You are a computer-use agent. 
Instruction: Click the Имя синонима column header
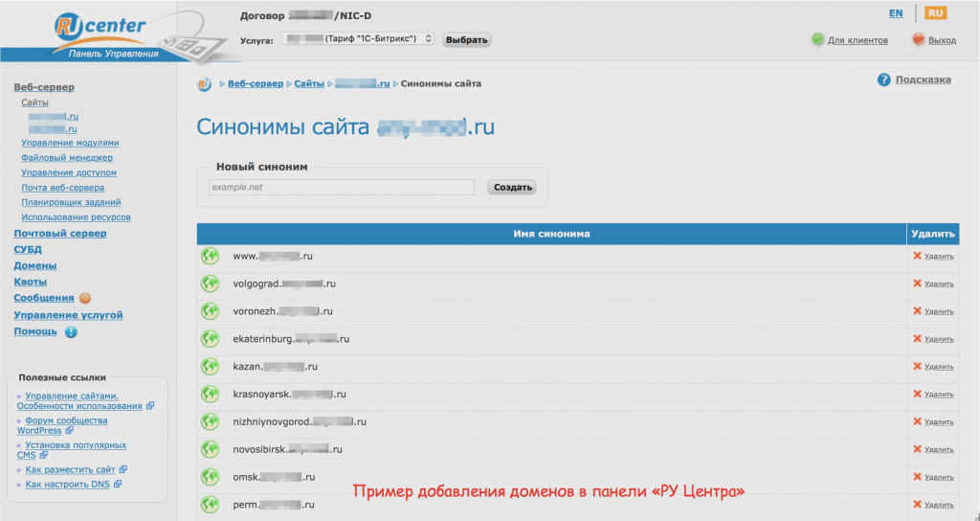551,234
